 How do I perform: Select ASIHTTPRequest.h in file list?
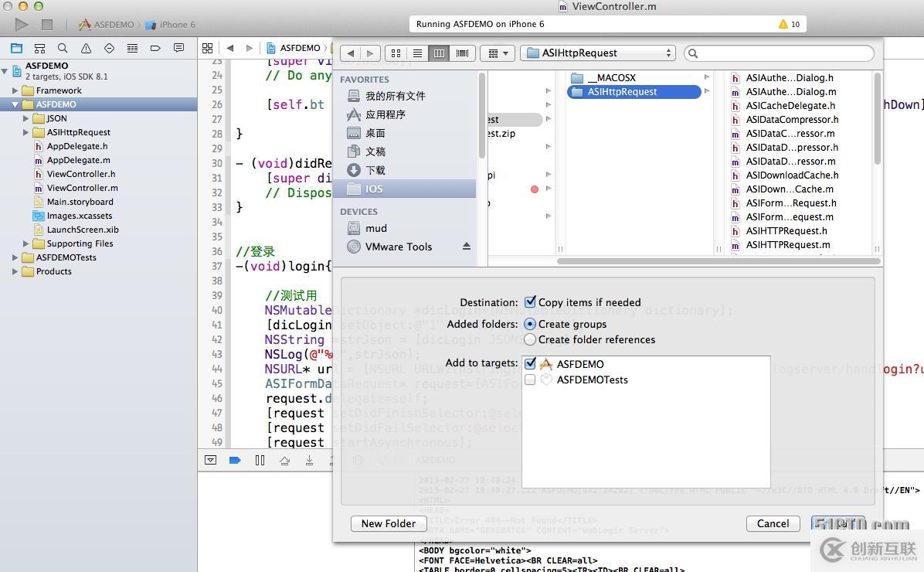click(x=786, y=231)
